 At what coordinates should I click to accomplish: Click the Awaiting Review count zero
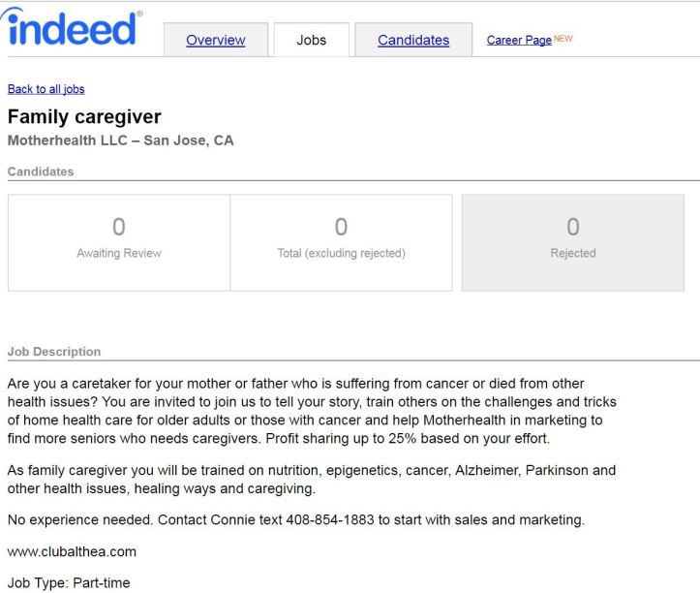(118, 228)
